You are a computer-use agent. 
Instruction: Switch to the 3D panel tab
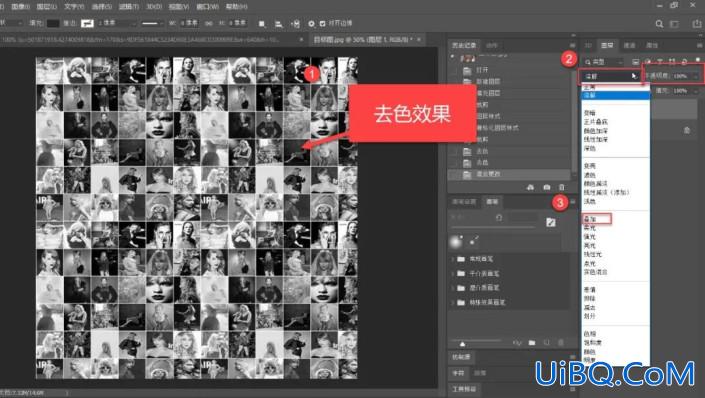tap(588, 45)
